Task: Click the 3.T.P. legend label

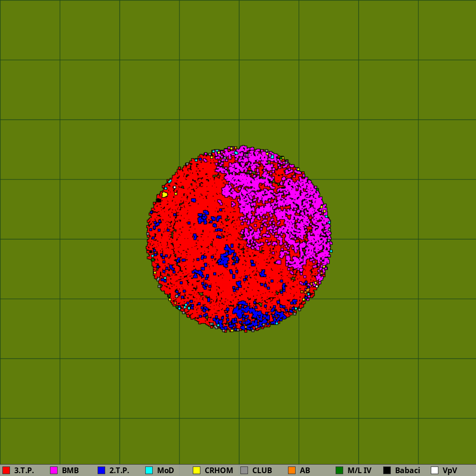Action: (x=24, y=470)
